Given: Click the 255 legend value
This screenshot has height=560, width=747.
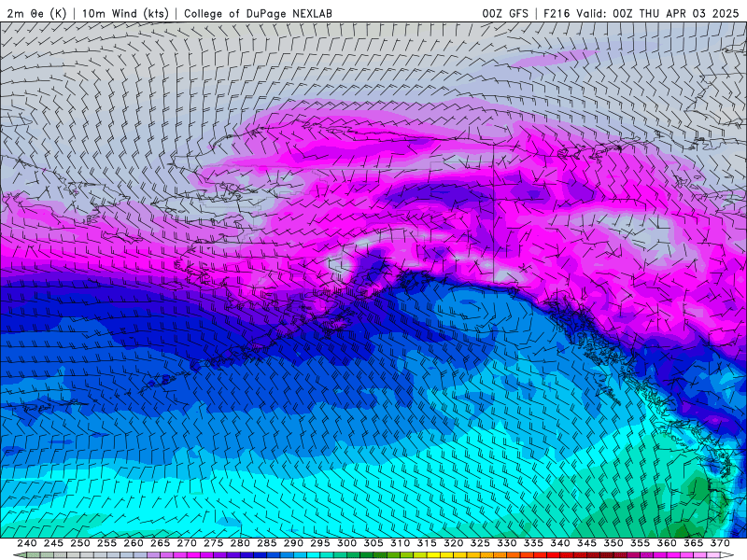Looking at the screenshot, I should [106, 543].
